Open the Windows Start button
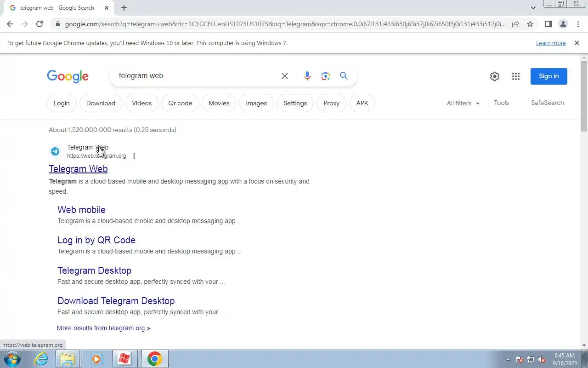 12,359
